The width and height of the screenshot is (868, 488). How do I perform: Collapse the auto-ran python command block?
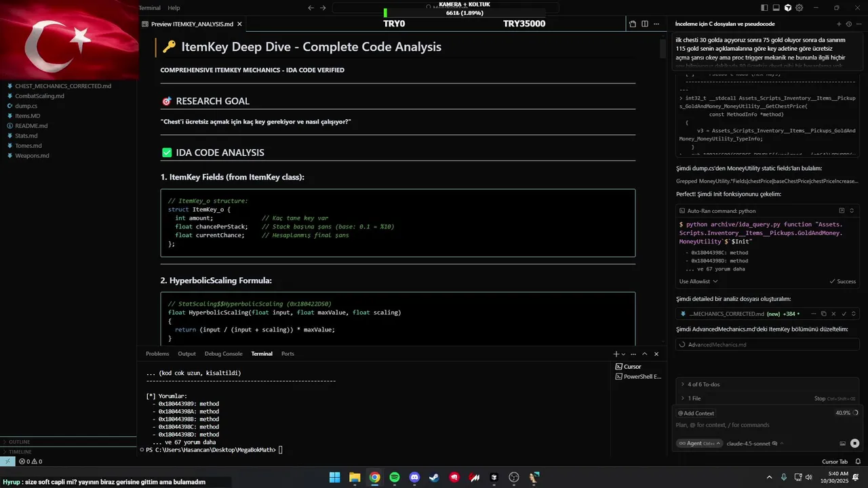click(x=852, y=211)
